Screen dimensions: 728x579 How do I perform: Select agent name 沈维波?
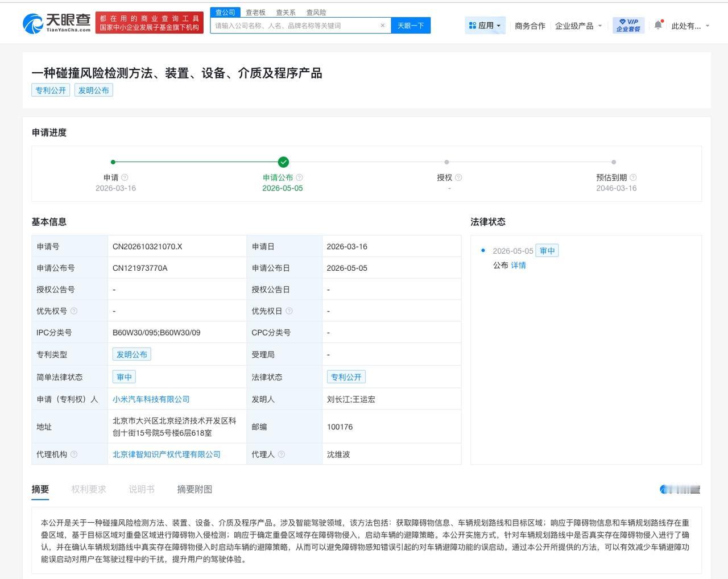pos(338,454)
